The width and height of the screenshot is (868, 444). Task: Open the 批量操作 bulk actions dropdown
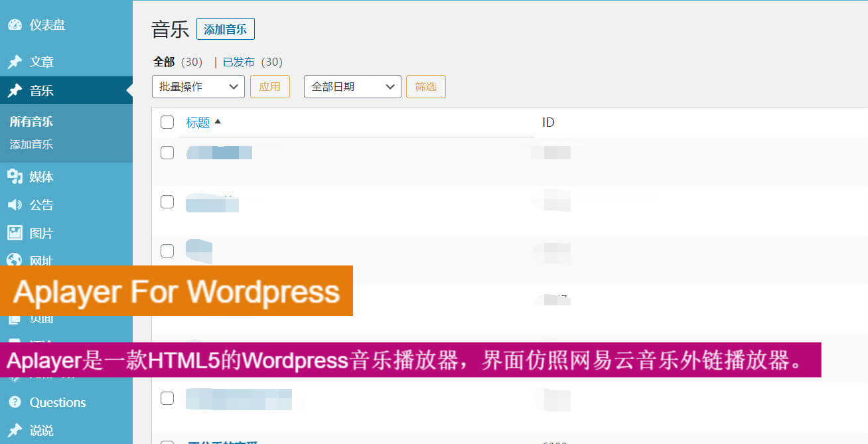click(198, 86)
